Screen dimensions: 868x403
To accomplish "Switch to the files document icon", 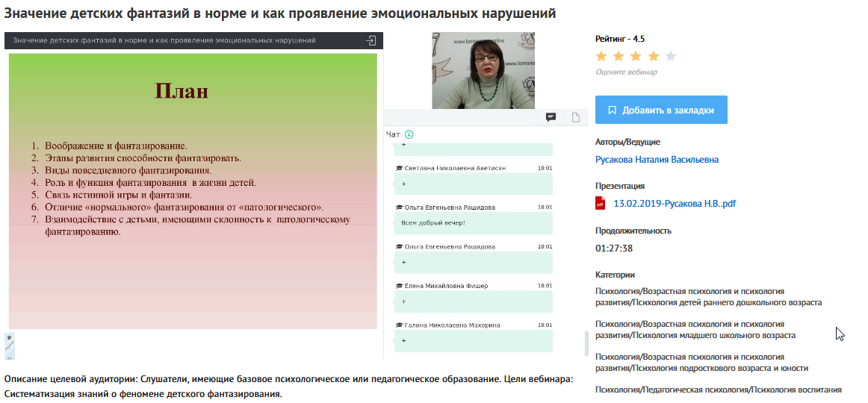I will [x=576, y=117].
